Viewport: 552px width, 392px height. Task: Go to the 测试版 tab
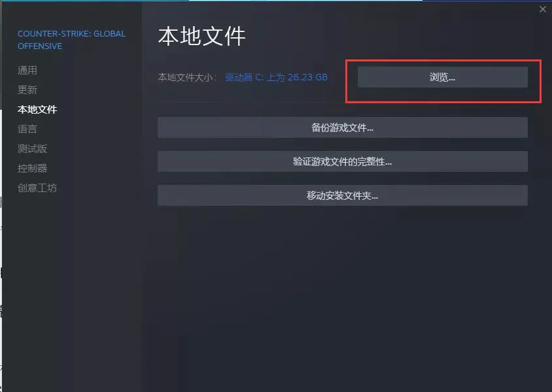pyautogui.click(x=33, y=149)
